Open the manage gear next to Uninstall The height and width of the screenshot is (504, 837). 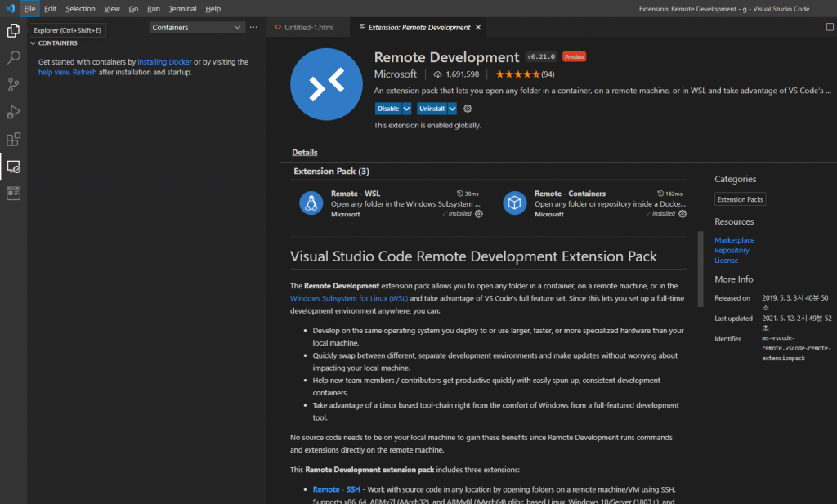coord(468,109)
